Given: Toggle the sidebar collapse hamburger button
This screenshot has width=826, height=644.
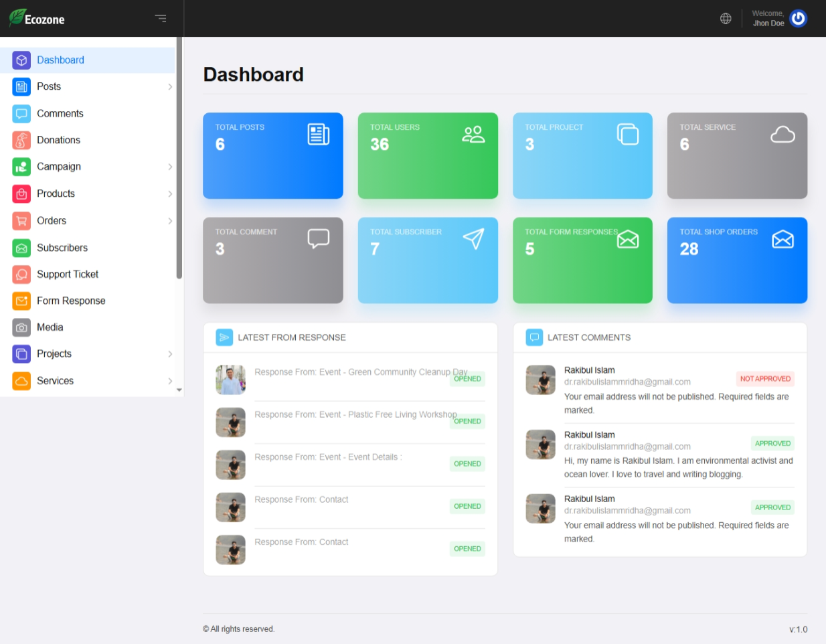Looking at the screenshot, I should click(x=161, y=19).
